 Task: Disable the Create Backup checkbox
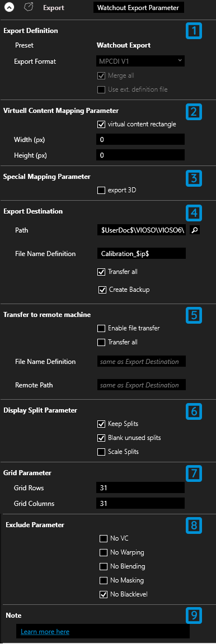102,290
